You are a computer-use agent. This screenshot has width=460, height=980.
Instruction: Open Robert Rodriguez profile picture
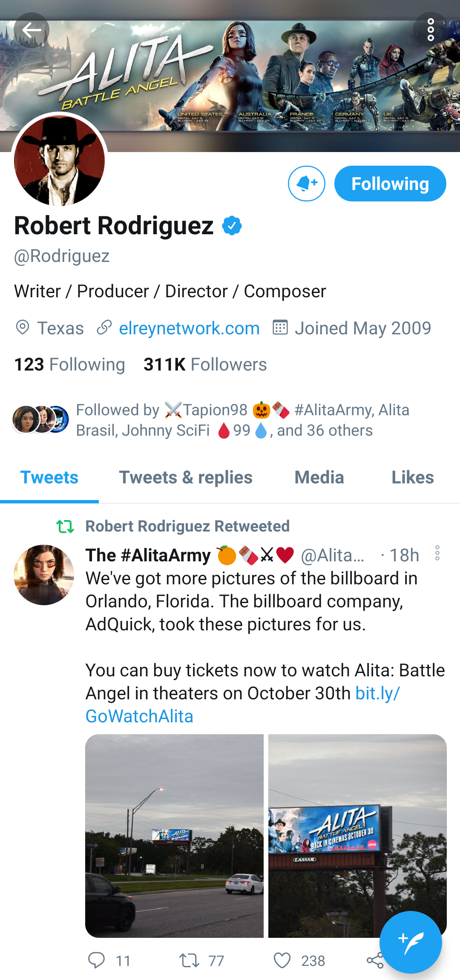click(60, 161)
